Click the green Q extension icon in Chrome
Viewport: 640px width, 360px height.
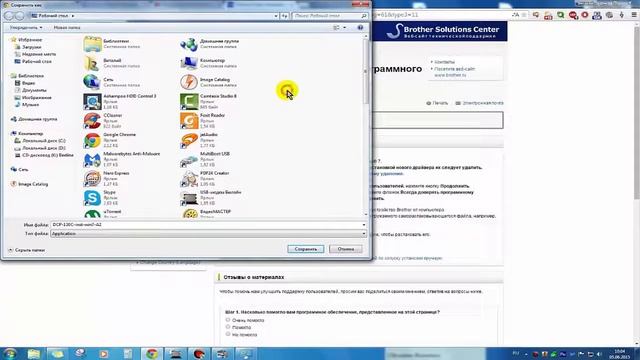point(561,15)
